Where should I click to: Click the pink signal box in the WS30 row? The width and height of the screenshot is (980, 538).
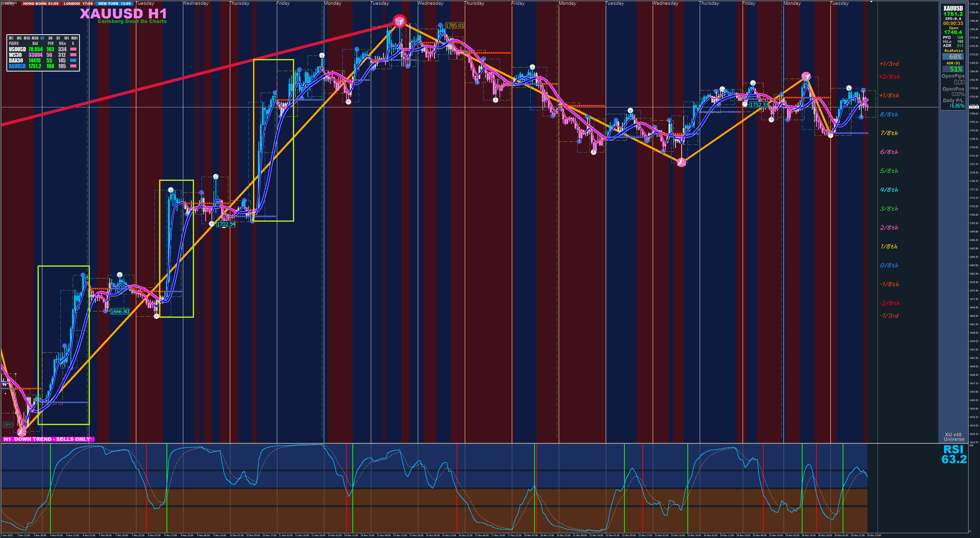(x=74, y=55)
